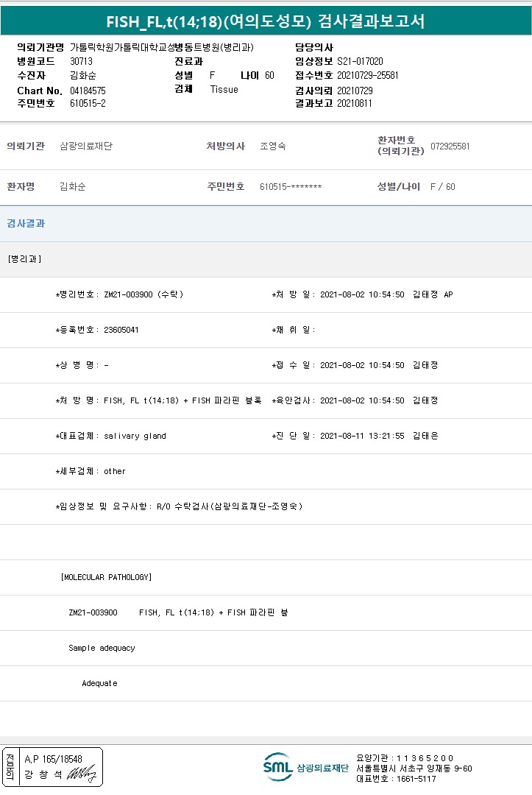The height and width of the screenshot is (795, 532).
Task: Click the patient number 072925581
Action: pos(450,146)
